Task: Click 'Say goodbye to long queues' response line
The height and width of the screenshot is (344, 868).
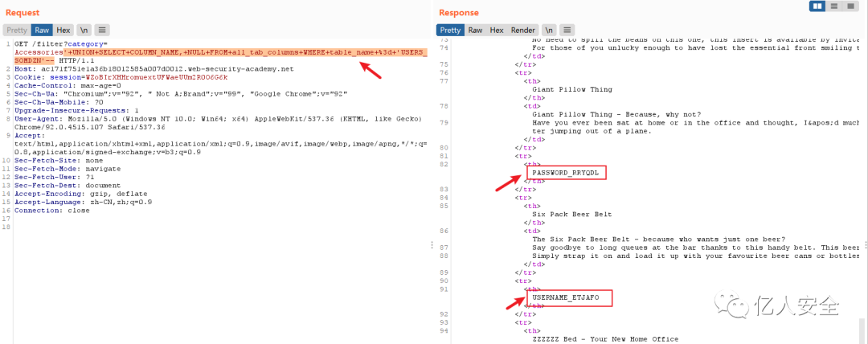Action: (x=695, y=247)
